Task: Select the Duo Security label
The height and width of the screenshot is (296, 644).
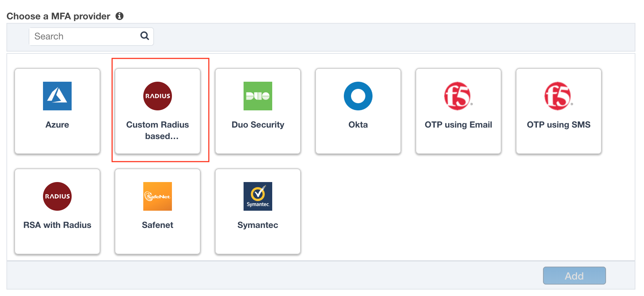Action: pos(258,125)
